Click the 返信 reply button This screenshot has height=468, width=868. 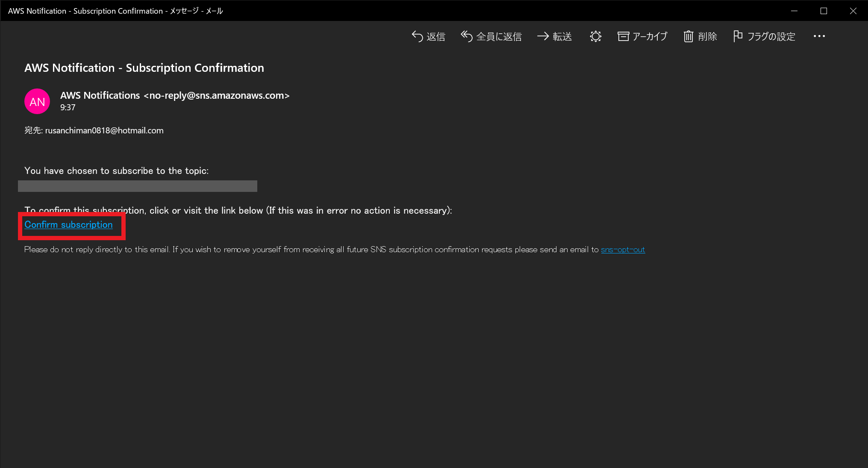click(428, 36)
